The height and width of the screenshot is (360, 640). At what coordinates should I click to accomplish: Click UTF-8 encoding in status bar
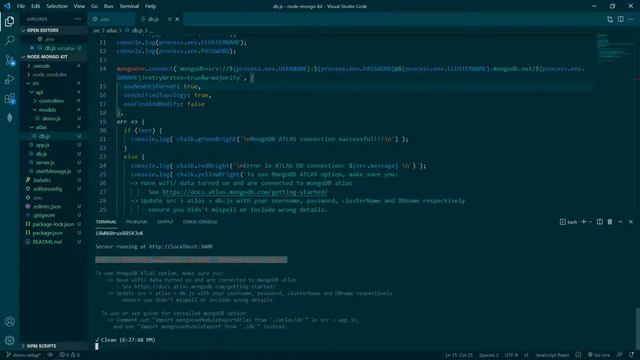point(511,355)
